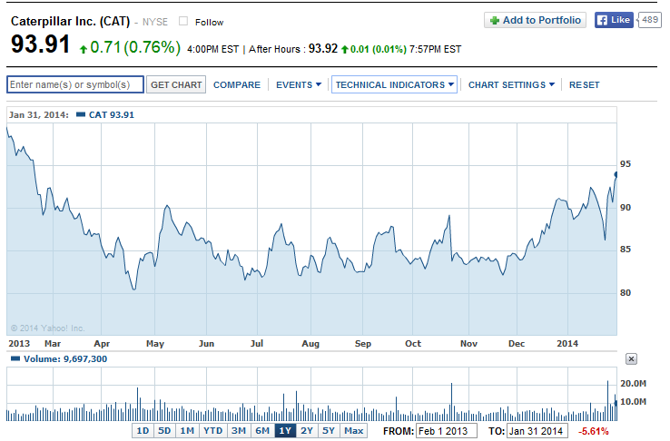Choose the YTD range tab

click(213, 431)
